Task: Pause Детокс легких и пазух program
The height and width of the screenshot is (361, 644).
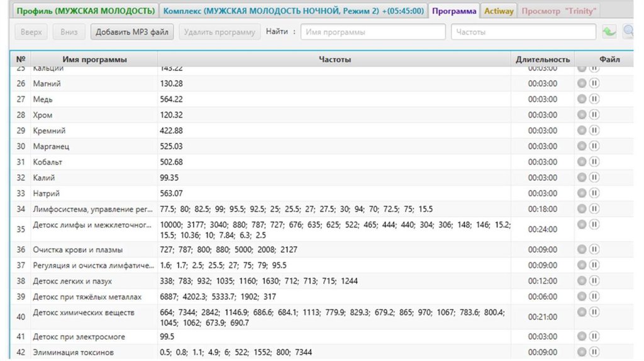Action: point(594,280)
